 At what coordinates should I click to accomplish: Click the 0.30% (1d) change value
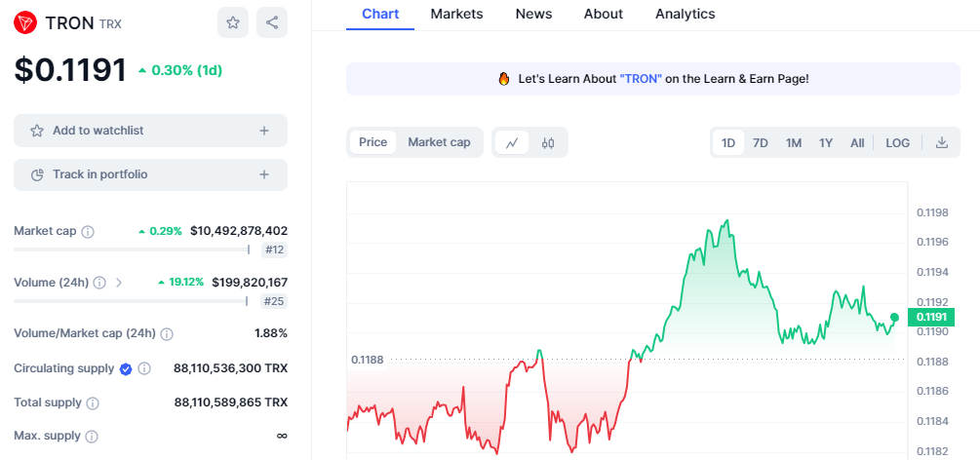tap(187, 70)
